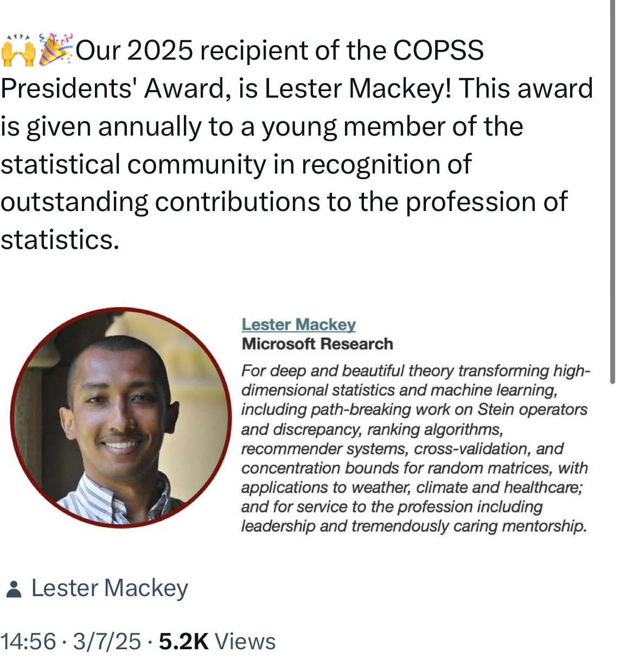The image size is (620, 672).
Task: Click the word Views next to 5.2K
Action: pos(245,641)
